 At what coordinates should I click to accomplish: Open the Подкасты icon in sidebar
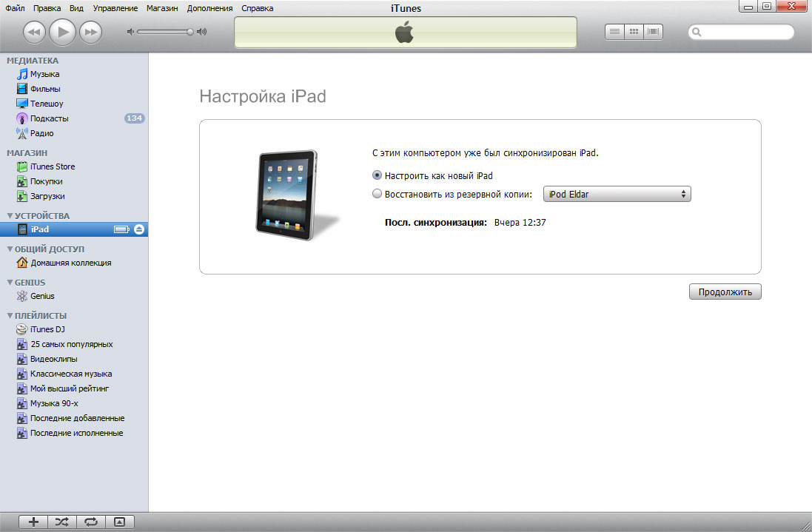pyautogui.click(x=21, y=118)
